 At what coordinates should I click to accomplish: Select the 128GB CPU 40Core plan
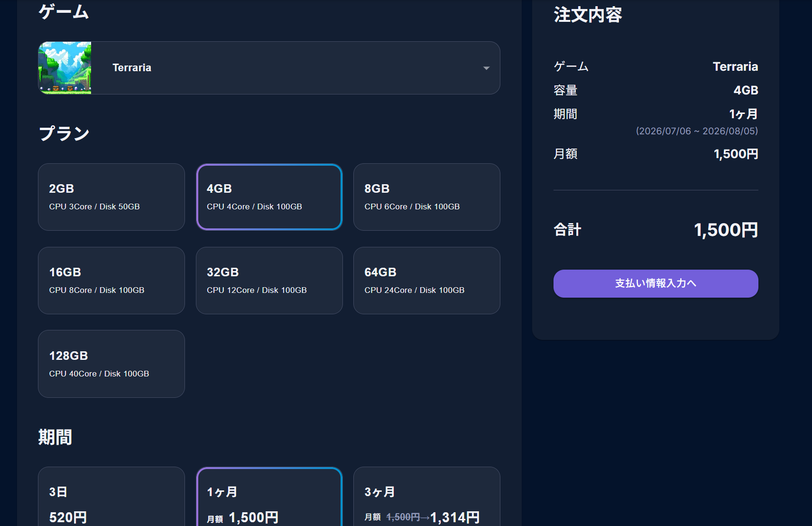(x=111, y=364)
